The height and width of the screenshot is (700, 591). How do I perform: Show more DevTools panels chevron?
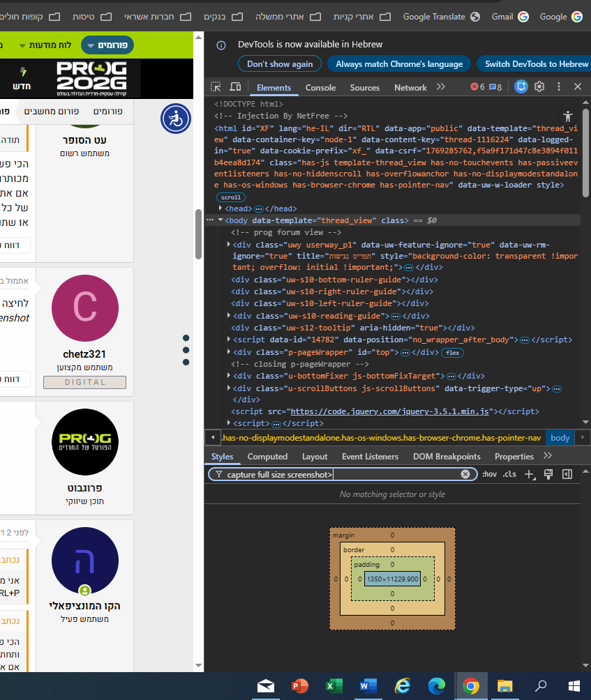click(x=441, y=86)
